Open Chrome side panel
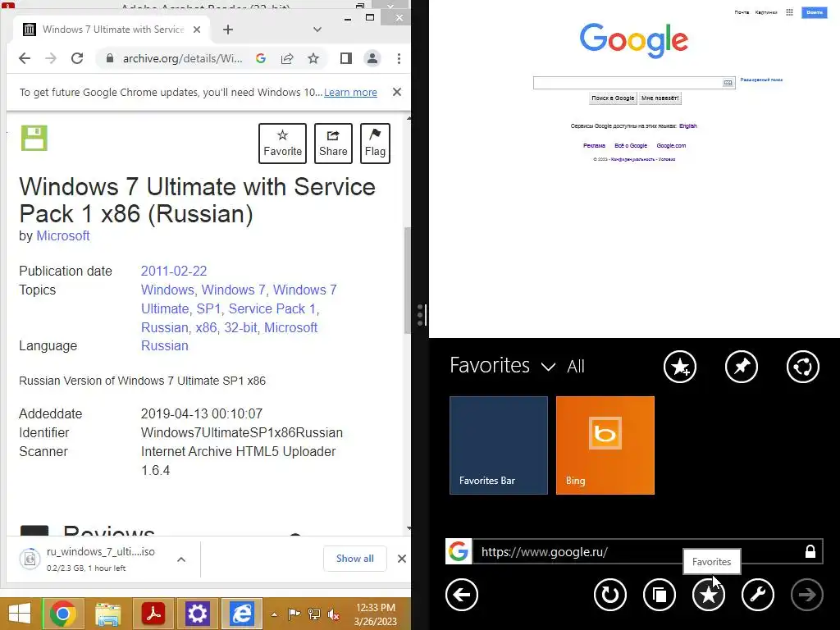Viewport: 840px width, 630px height. 346,58
